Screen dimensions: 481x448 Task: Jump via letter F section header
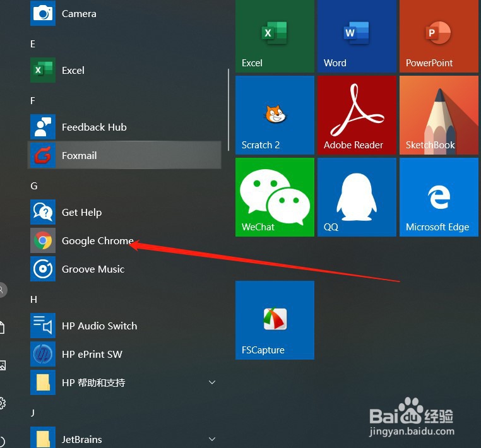tap(33, 100)
